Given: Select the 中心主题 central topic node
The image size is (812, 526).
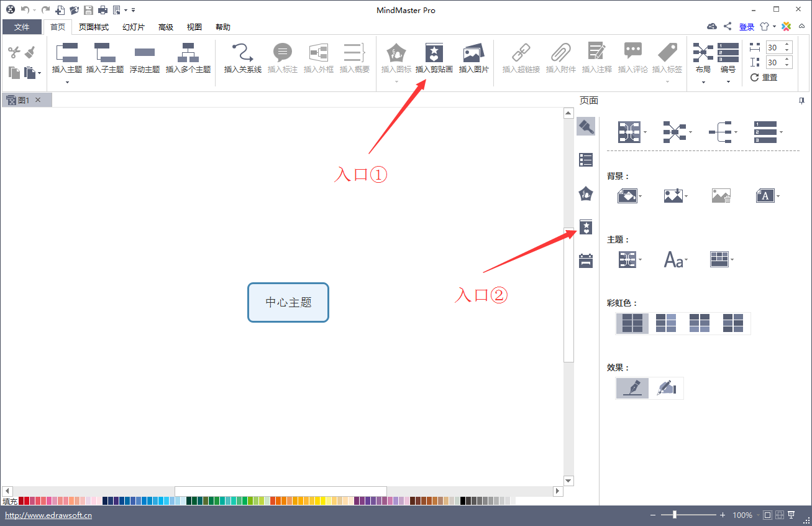Looking at the screenshot, I should click(x=288, y=302).
